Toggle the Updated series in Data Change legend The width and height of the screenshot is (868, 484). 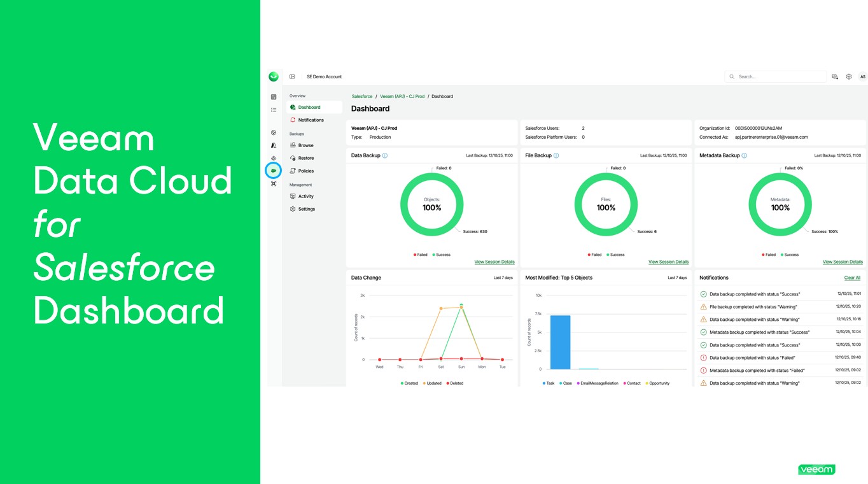click(x=431, y=383)
